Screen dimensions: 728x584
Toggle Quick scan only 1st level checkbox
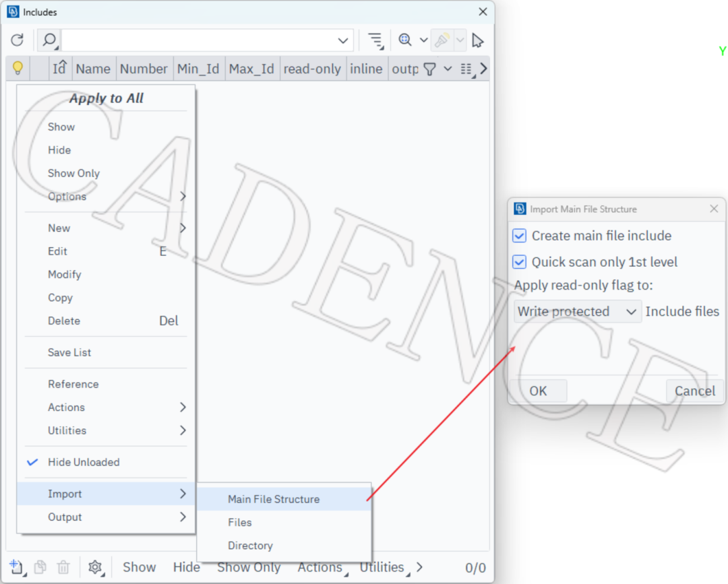click(520, 262)
